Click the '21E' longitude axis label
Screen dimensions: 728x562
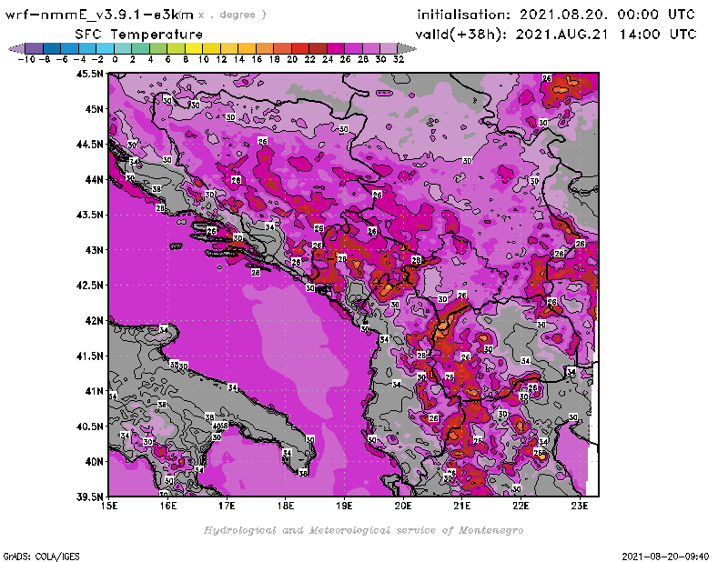click(x=462, y=506)
